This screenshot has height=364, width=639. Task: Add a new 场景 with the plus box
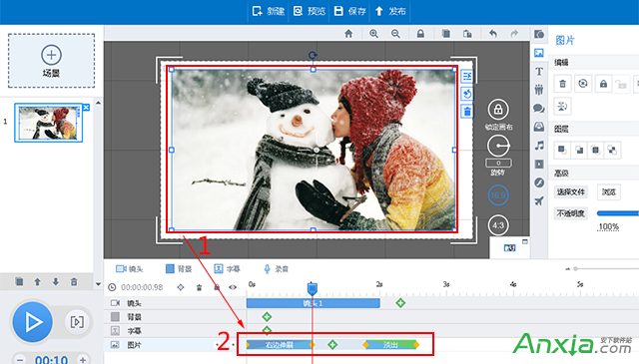click(x=51, y=61)
